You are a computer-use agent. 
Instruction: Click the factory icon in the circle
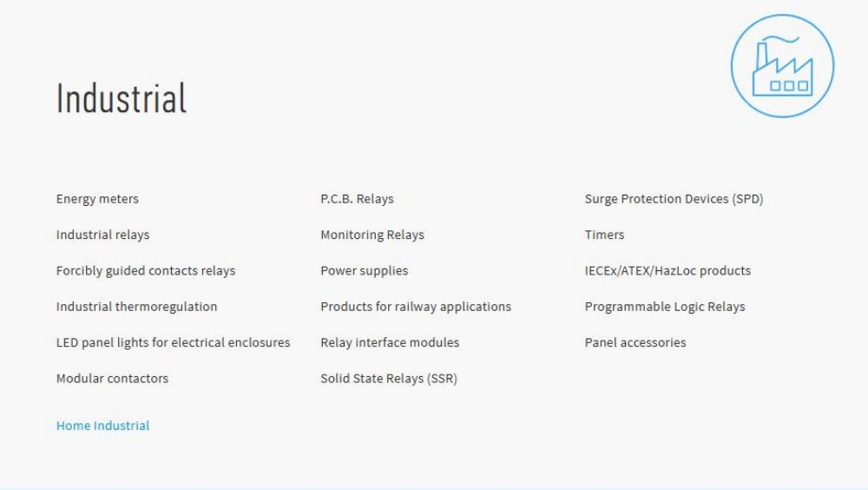coord(782,66)
